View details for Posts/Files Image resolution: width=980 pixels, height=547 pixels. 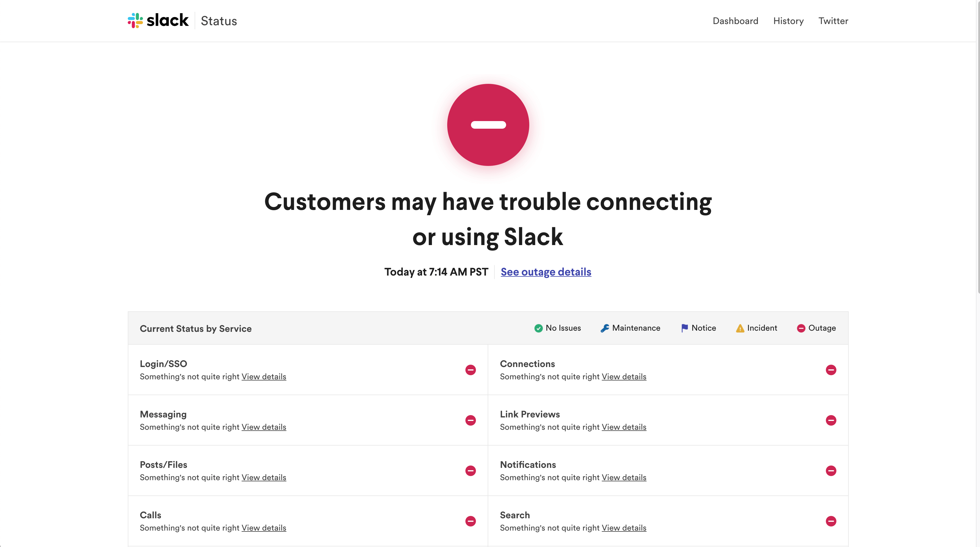pos(264,477)
